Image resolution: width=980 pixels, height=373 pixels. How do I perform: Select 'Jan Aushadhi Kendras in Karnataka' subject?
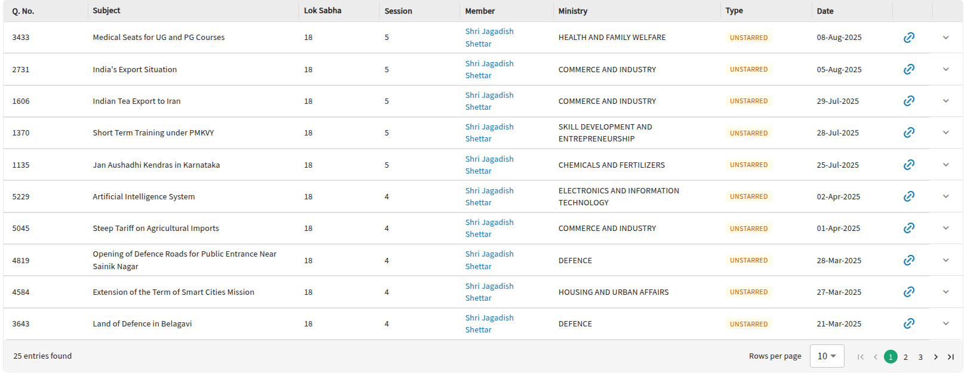coord(156,165)
